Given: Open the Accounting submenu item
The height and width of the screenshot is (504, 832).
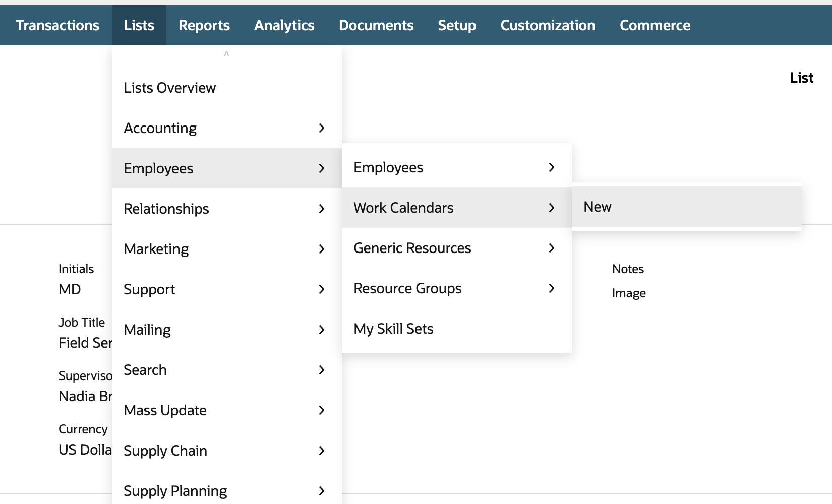Looking at the screenshot, I should (227, 128).
